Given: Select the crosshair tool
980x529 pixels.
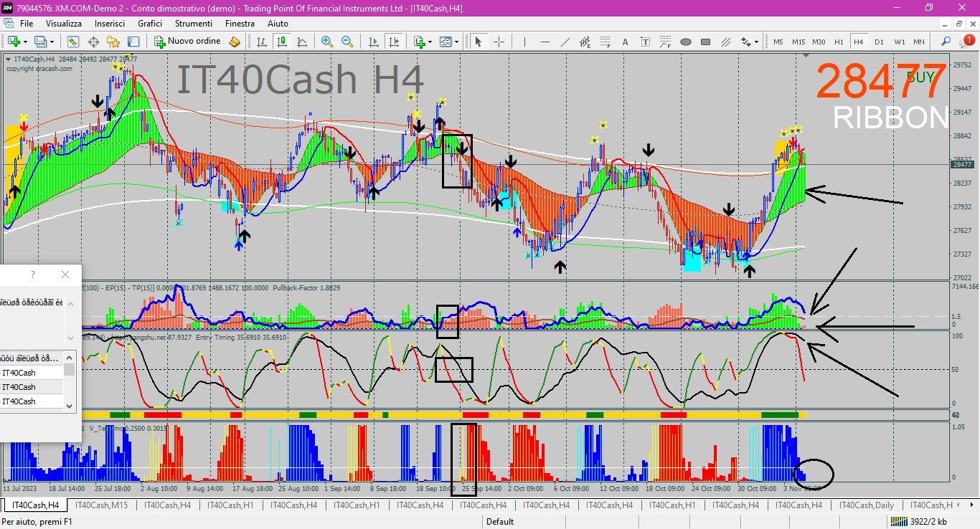Looking at the screenshot, I should click(499, 42).
